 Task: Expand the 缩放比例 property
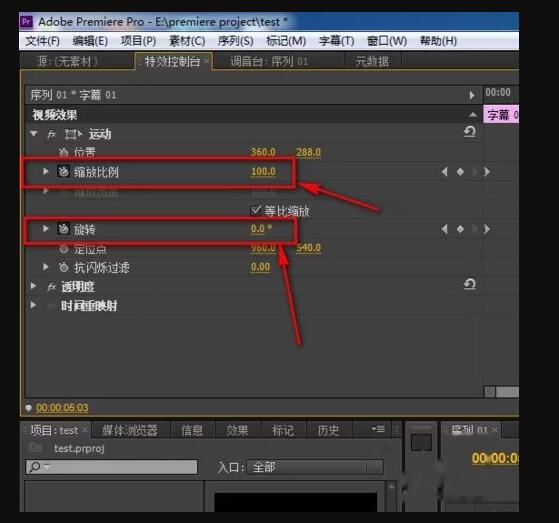[x=46, y=171]
